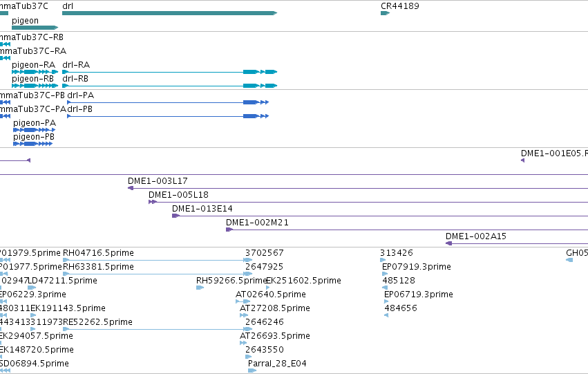Click the drl gene bar

tap(169, 13)
